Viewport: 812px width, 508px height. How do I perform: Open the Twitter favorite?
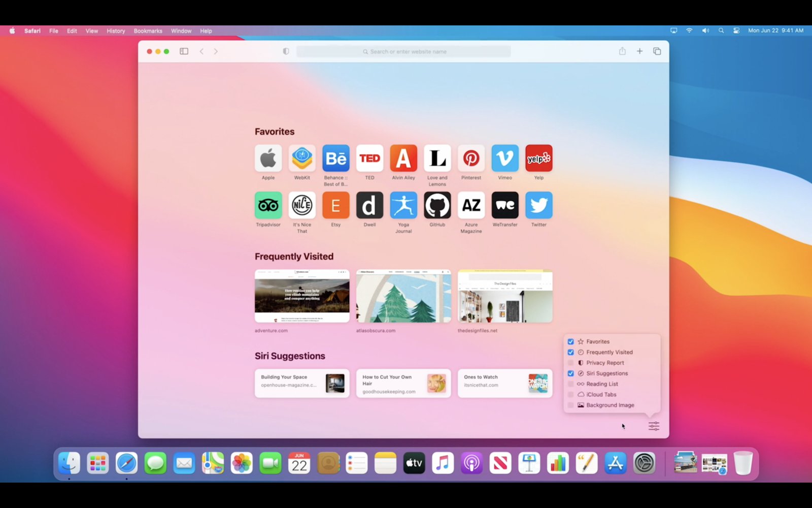(539, 205)
